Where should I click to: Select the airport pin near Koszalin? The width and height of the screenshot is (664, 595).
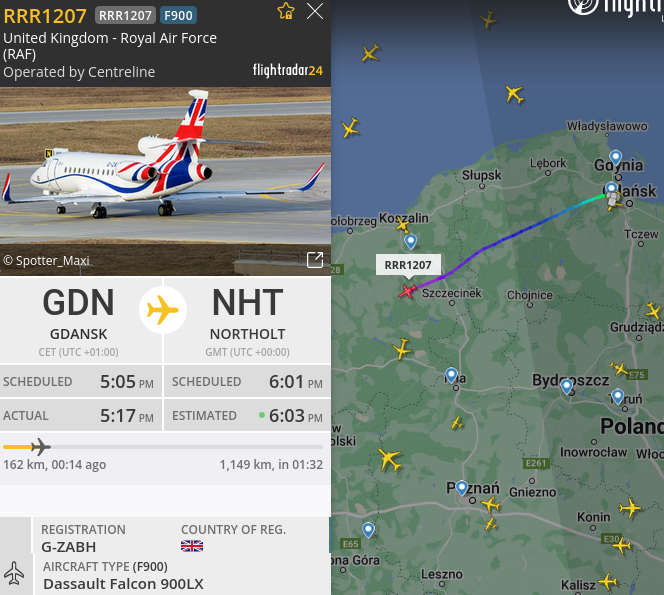coord(410,242)
